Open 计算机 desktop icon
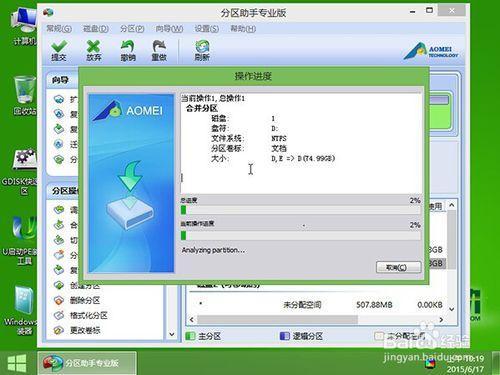The image size is (500, 375). [24, 26]
